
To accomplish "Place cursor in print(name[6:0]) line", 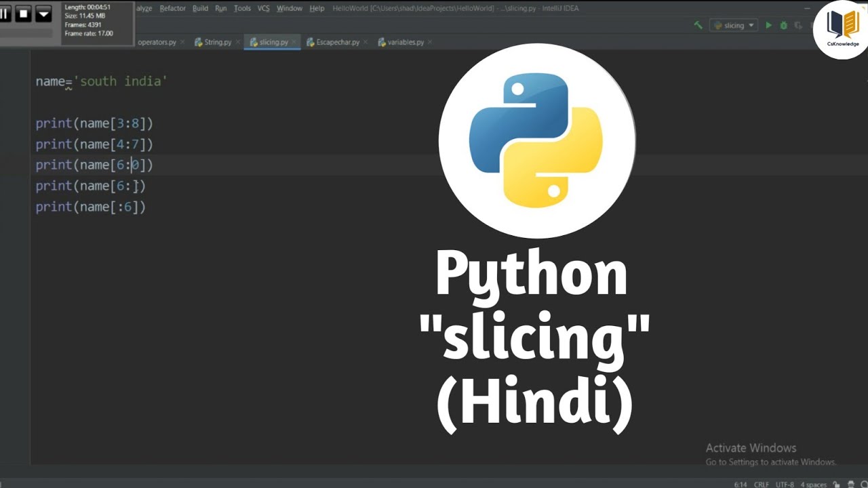I will click(94, 165).
